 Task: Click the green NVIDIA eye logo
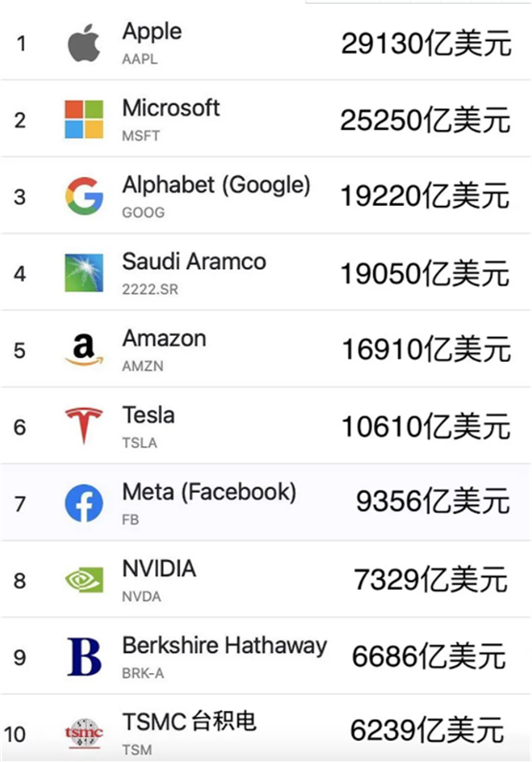[x=84, y=580]
